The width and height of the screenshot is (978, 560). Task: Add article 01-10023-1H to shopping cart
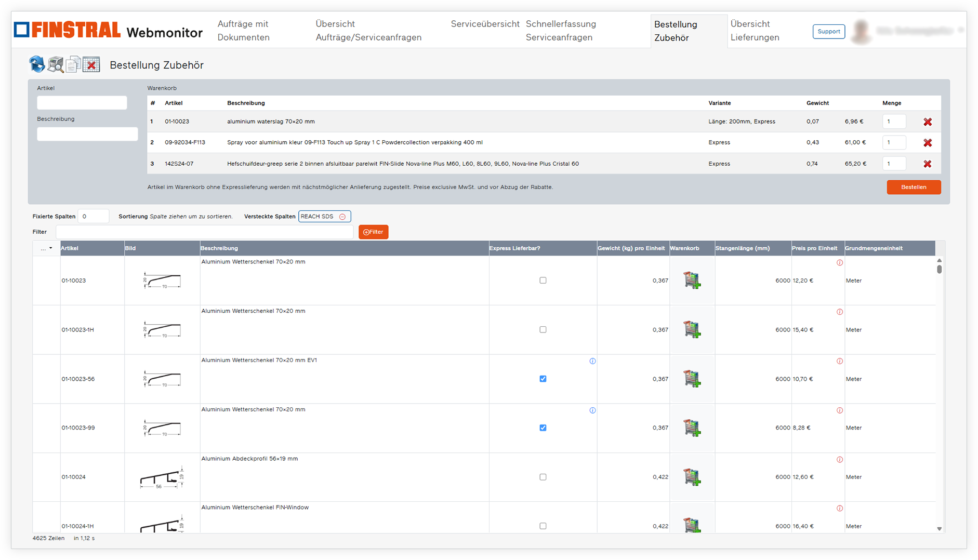(x=692, y=329)
